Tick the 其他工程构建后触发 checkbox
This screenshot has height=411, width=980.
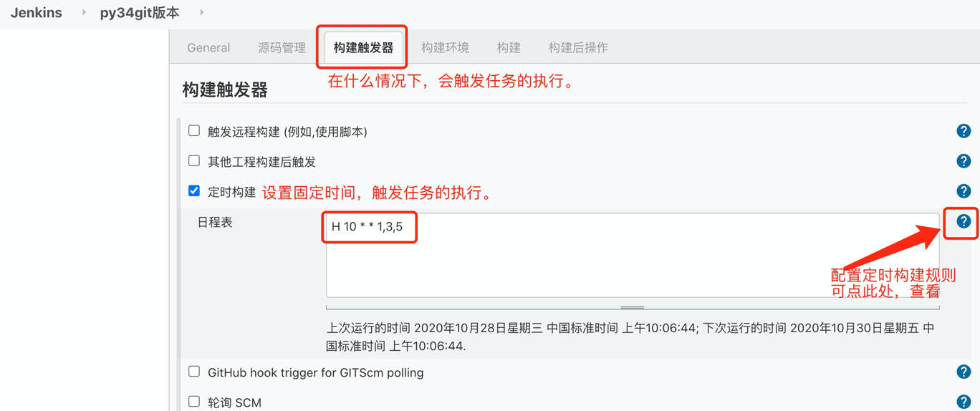pyautogui.click(x=194, y=161)
